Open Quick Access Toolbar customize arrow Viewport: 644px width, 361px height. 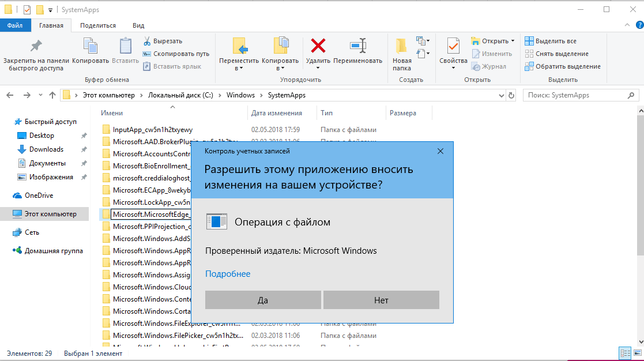coord(50,10)
